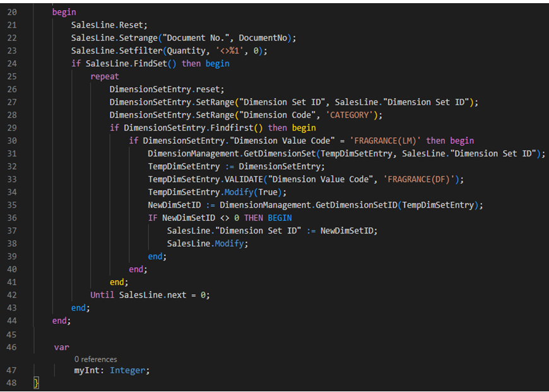Click line number 47 in gutter

coord(11,370)
